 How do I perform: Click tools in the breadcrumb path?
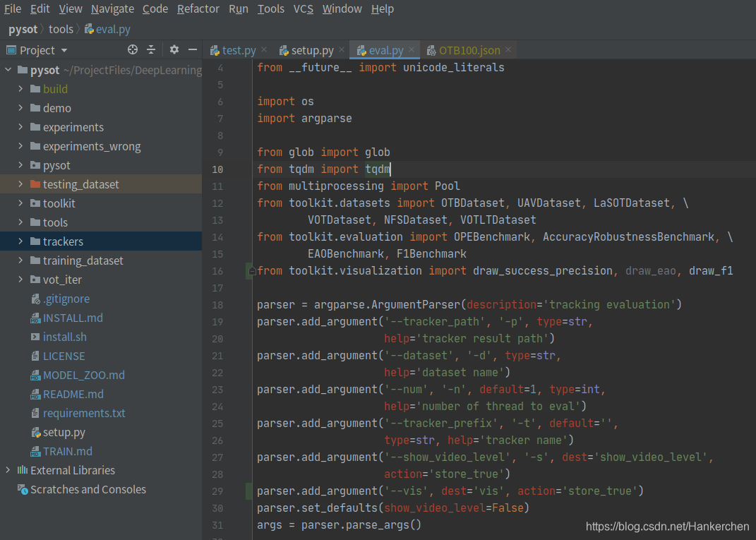tap(61, 30)
